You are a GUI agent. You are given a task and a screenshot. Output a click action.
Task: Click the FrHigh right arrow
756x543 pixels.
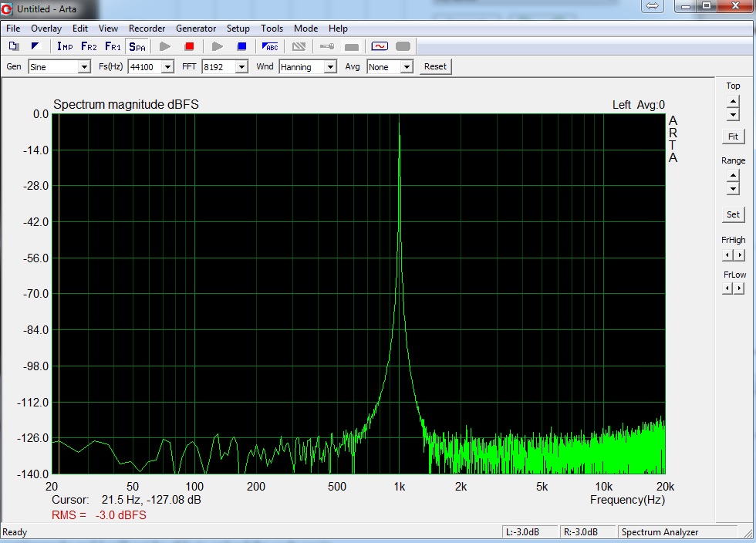(x=739, y=255)
